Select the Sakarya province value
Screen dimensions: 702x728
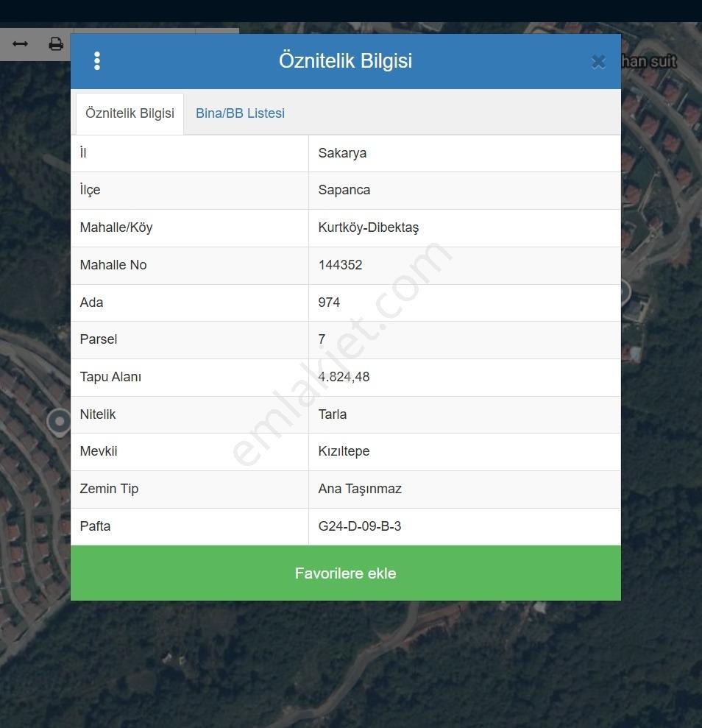click(x=342, y=153)
